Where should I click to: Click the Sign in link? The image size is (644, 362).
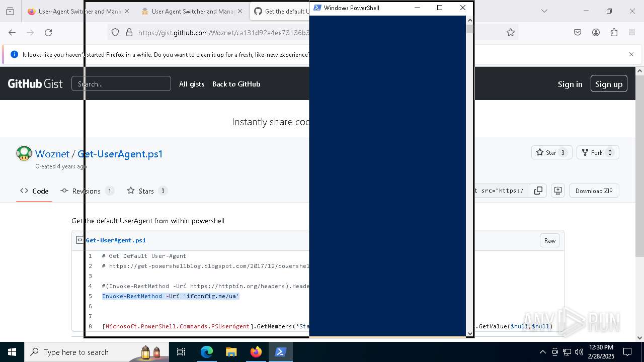click(570, 84)
